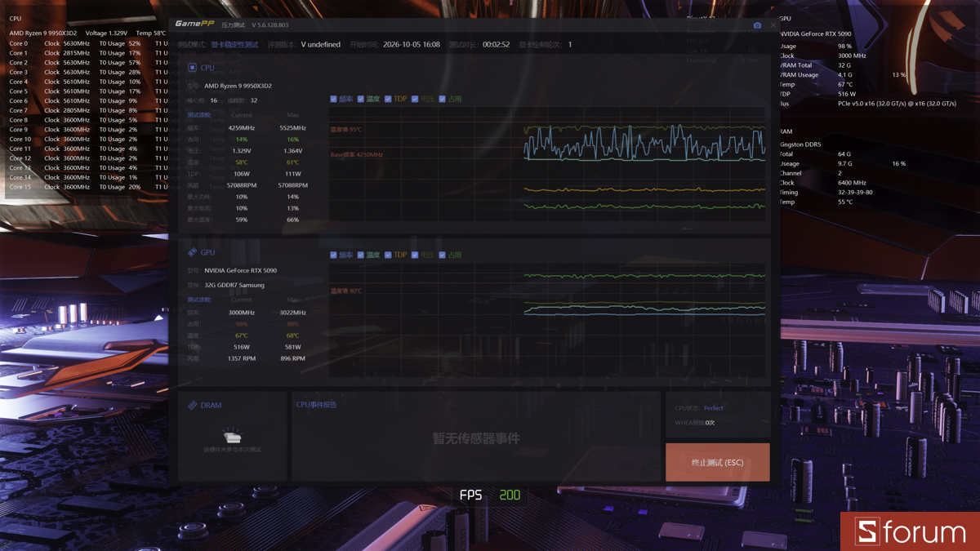Click CPU max temperature 61°C
Screen dimensions: 980x551
pyautogui.click(x=293, y=162)
